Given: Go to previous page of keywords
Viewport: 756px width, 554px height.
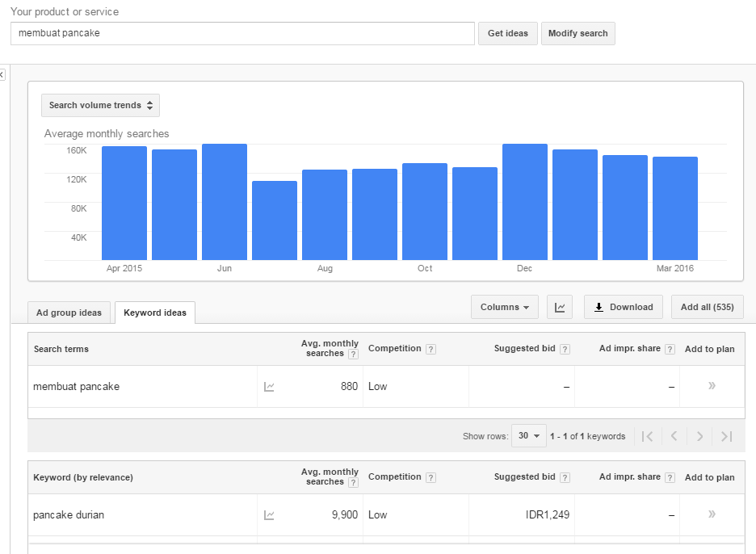Looking at the screenshot, I should pos(674,436).
